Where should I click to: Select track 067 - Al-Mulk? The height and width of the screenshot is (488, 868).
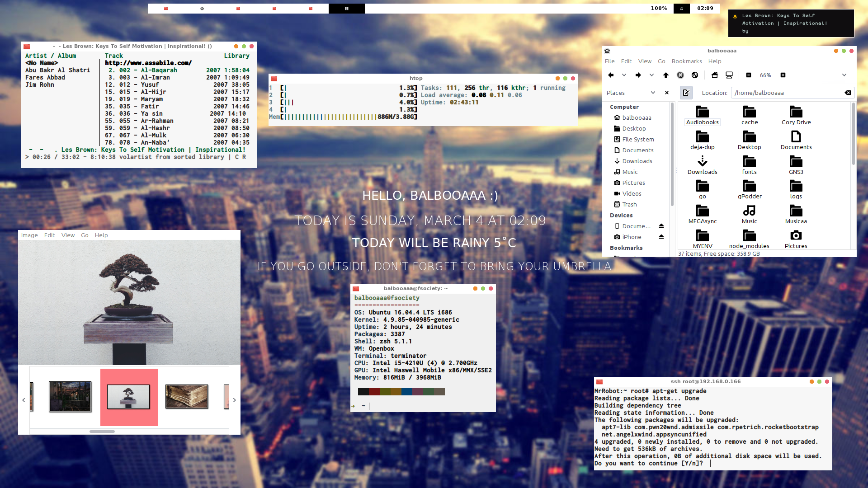point(177,135)
